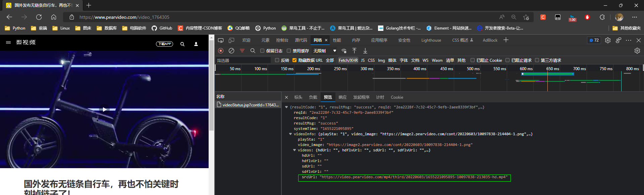The image size is (644, 195).
Task: Enable the 保留日志 checkbox
Action: tap(262, 51)
